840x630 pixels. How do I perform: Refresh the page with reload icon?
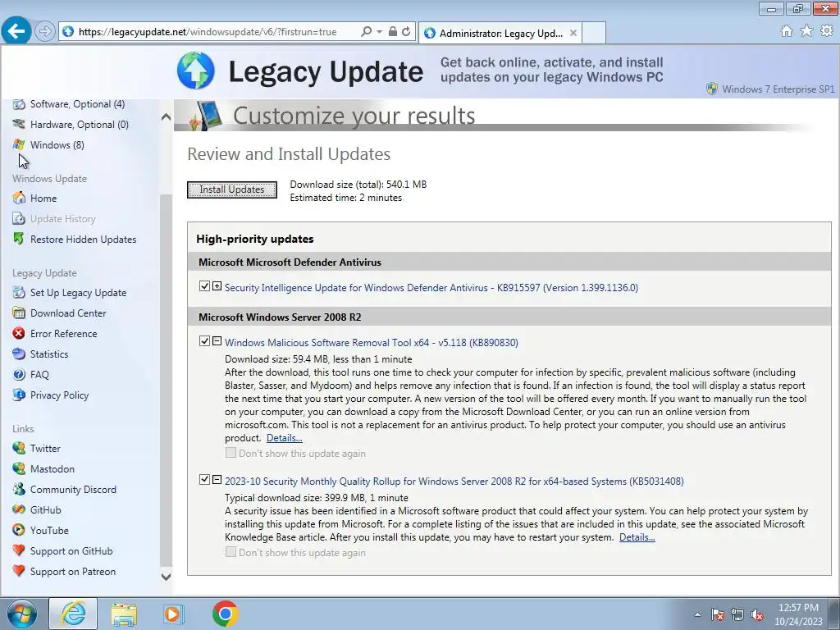(406, 32)
